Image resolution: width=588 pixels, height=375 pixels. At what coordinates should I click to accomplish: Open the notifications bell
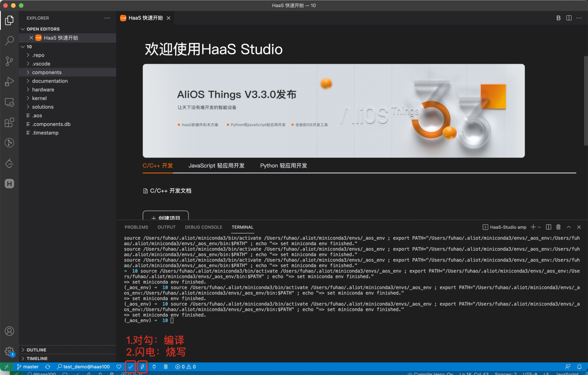point(579,367)
